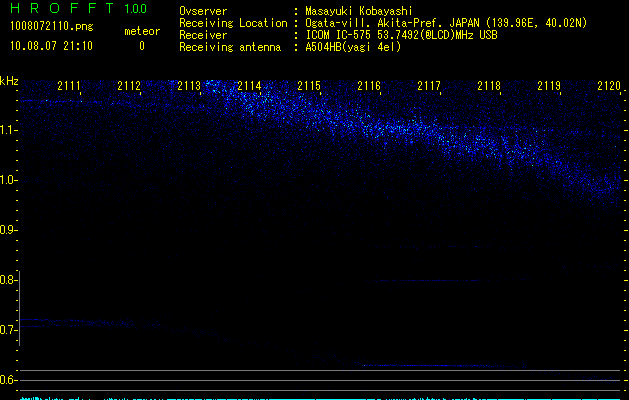This screenshot has height=400, width=629.
Task: Click the 0.7 kHz frequency axis label
Action: coord(7,330)
